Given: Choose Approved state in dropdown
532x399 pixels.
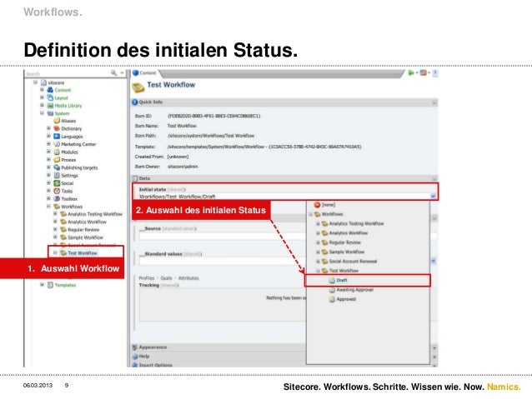Looking at the screenshot, I should (x=346, y=299).
